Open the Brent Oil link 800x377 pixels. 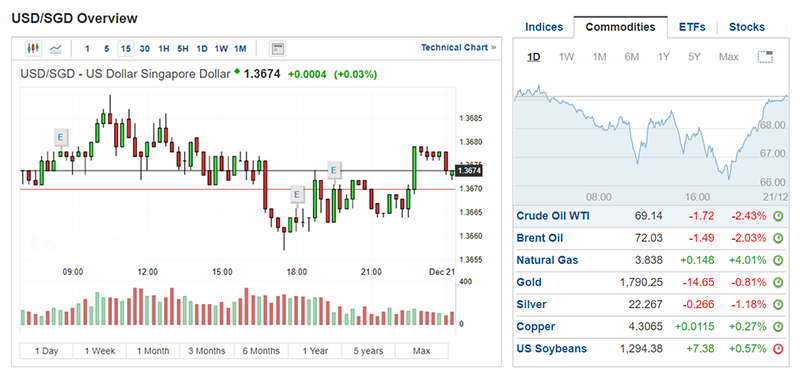(540, 238)
